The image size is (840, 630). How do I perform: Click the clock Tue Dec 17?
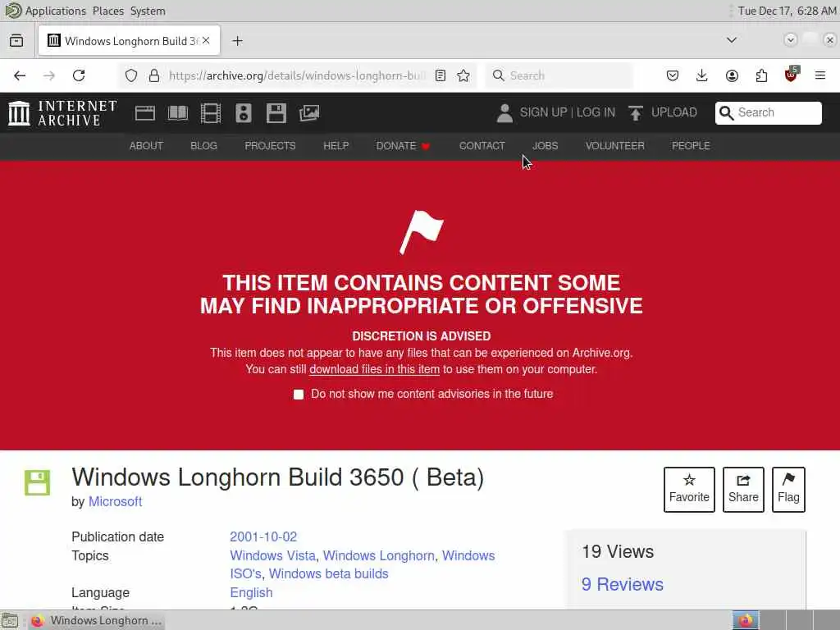(787, 11)
